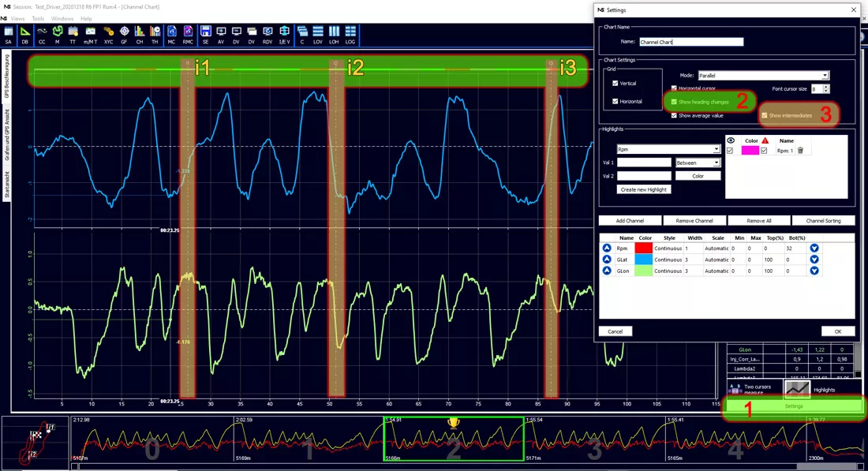Screen dimensions: 868x471
Task: Open the Tools menu
Action: coord(38,19)
